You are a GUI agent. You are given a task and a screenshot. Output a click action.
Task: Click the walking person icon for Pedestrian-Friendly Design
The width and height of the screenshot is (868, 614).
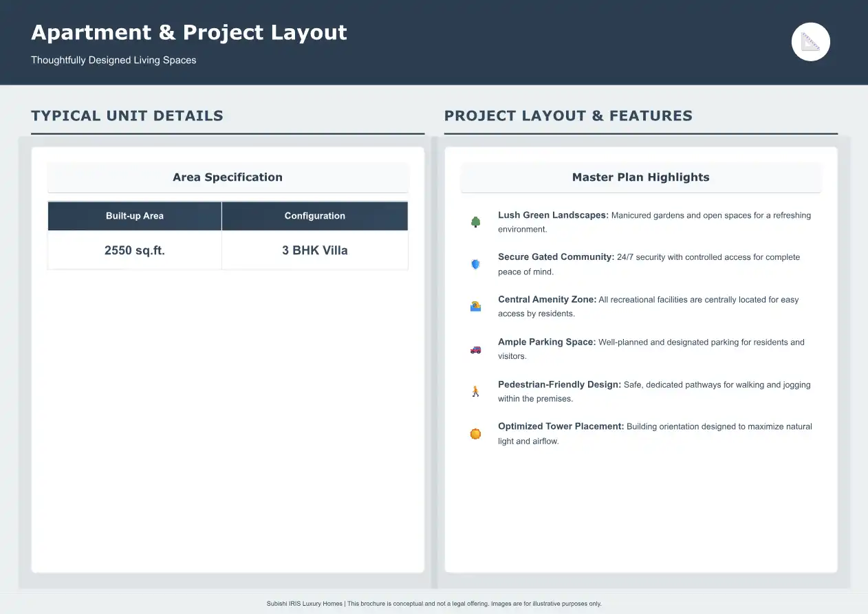point(475,391)
